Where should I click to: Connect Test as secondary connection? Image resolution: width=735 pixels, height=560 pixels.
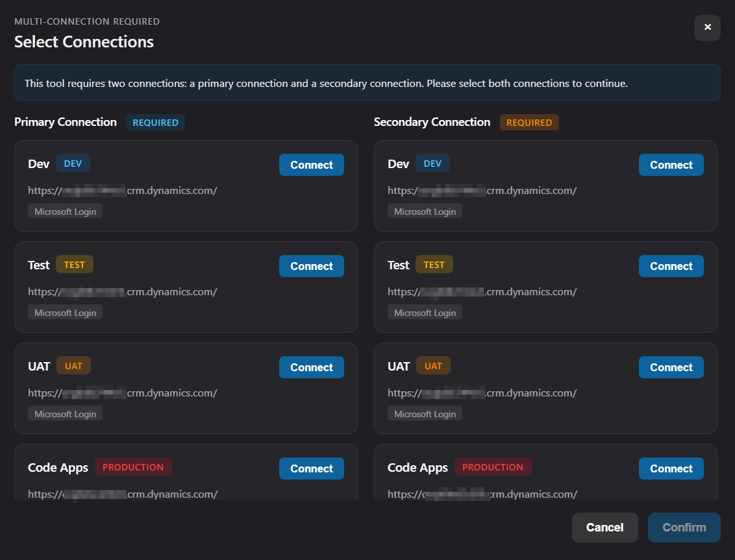(x=671, y=266)
